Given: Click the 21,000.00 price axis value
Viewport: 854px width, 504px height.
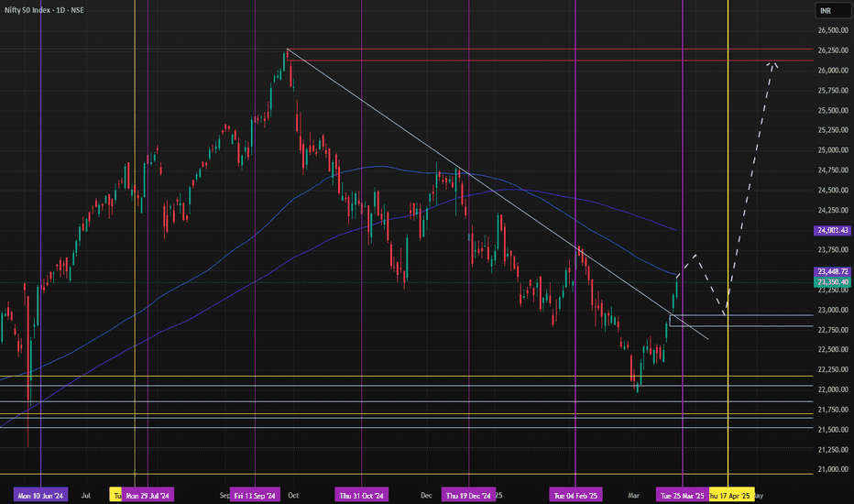Looking at the screenshot, I should tap(833, 469).
